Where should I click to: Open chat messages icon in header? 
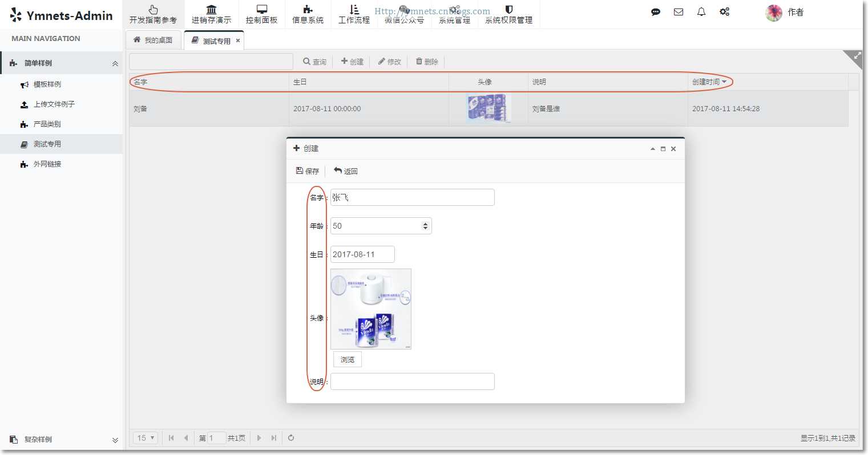656,12
